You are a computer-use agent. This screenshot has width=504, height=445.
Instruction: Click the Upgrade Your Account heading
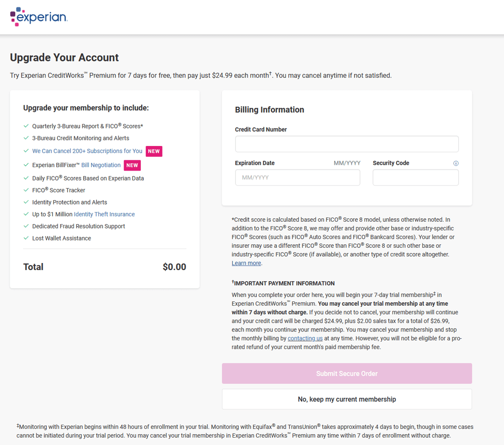[64, 58]
